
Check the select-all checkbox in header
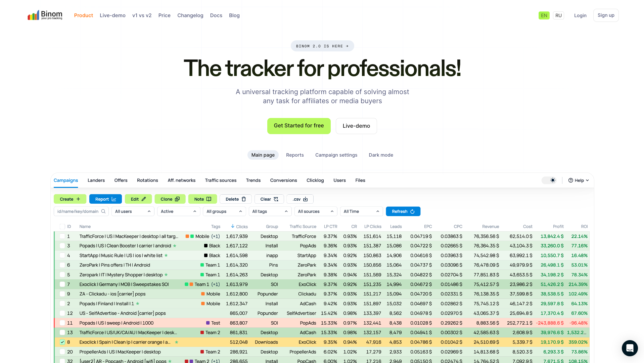(62, 227)
